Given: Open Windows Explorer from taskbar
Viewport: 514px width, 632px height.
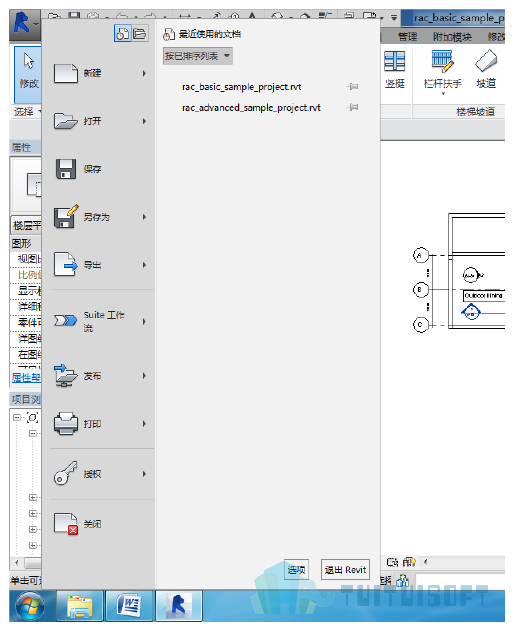Looking at the screenshot, I should 80,606.
